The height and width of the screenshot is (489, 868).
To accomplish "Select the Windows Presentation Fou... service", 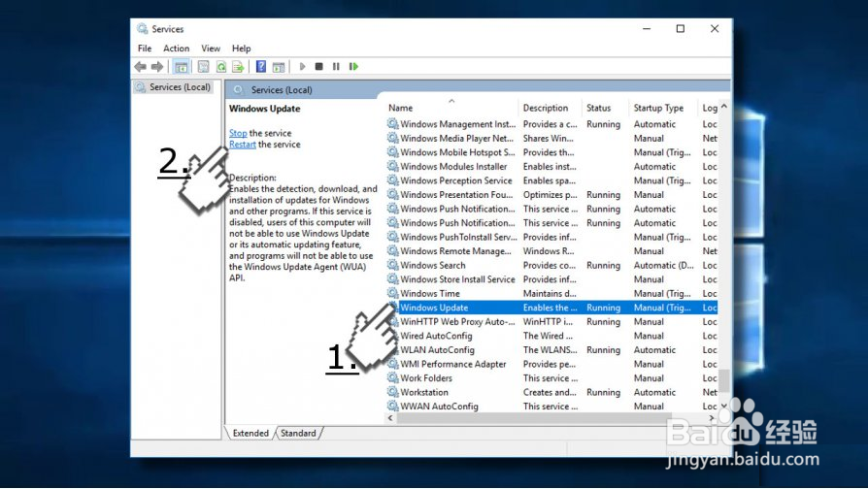I will point(551,195).
